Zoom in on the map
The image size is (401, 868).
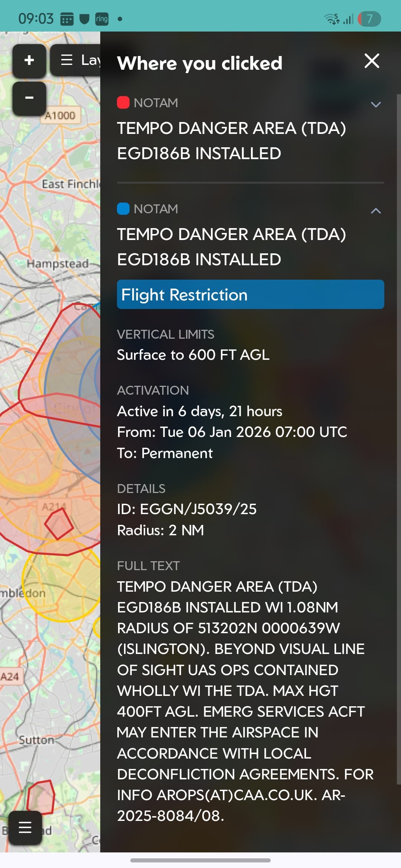[29, 60]
